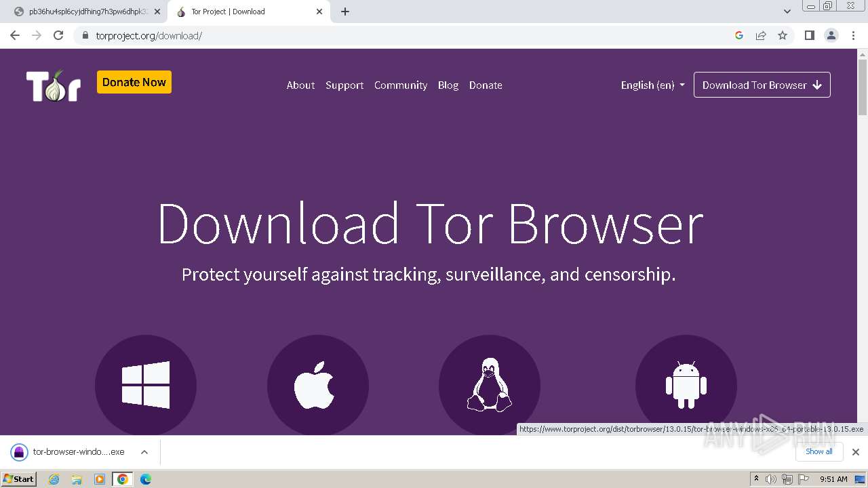Screen dimensions: 868x488
Task: Open the About menu item
Action: [x=300, y=85]
